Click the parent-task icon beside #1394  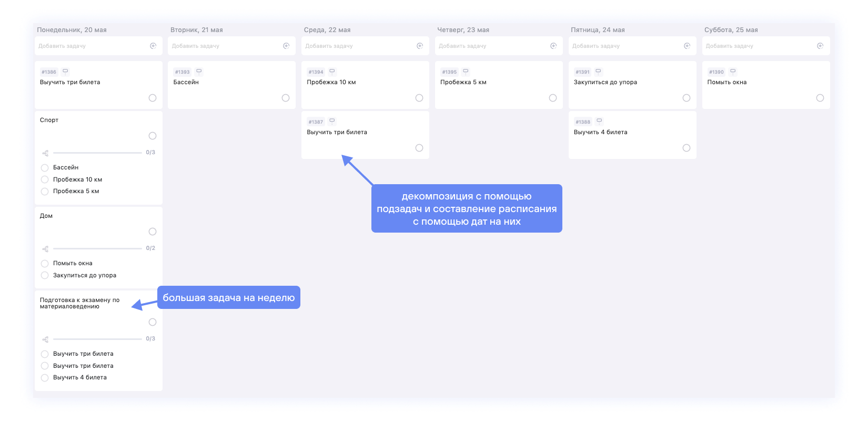[332, 72]
